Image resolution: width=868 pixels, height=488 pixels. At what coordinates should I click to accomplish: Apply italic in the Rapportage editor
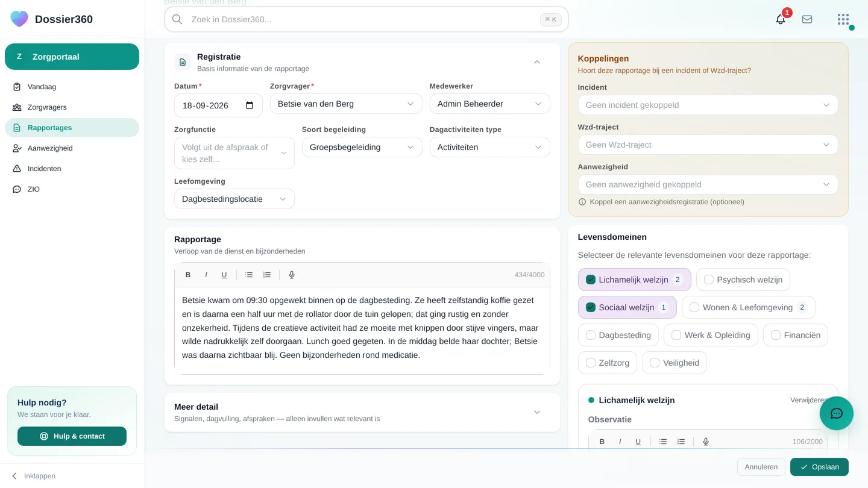coord(206,275)
